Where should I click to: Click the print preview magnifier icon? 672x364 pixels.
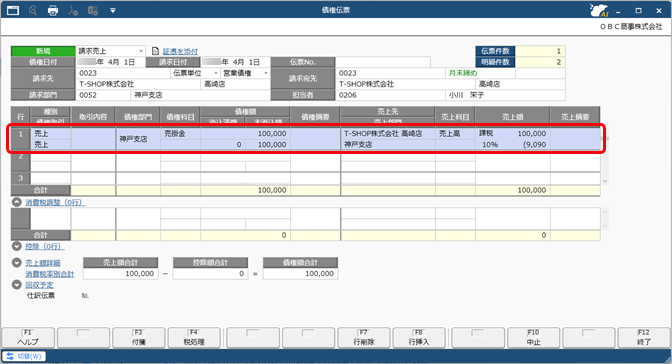(33, 10)
